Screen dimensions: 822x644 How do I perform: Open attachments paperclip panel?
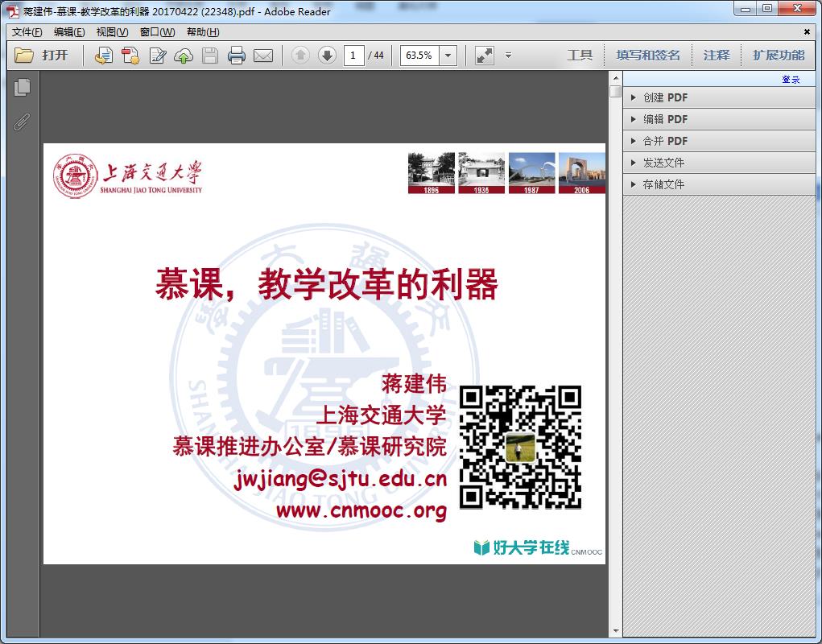[23, 122]
